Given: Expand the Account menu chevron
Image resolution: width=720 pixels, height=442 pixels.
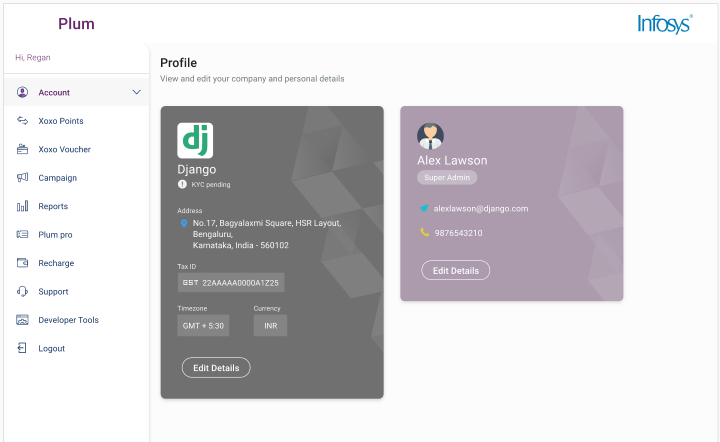Looking at the screenshot, I should (136, 92).
